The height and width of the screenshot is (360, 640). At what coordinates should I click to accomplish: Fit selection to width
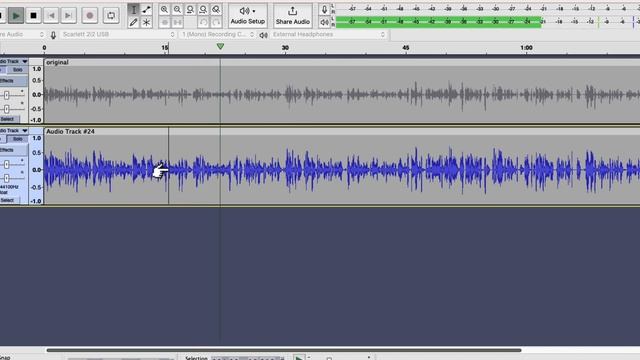tap(190, 9)
